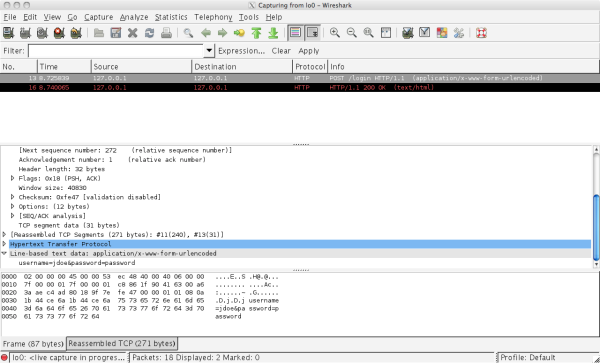Open the filter history dropdown arrow

(x=209, y=51)
